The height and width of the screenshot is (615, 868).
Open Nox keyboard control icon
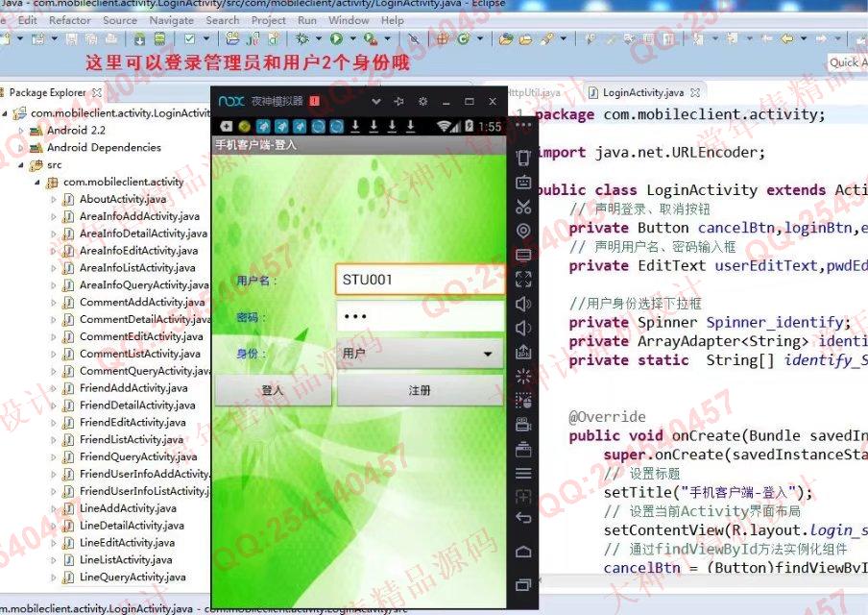523,183
